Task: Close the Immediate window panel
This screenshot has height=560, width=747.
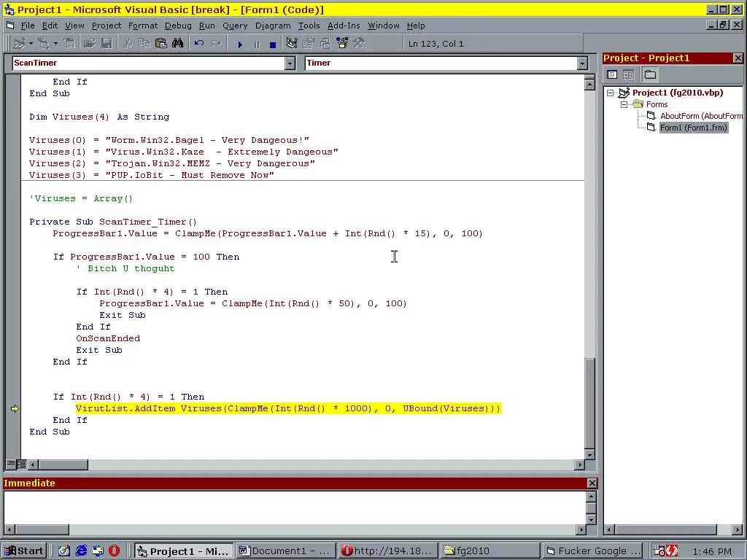Action: 592,483
